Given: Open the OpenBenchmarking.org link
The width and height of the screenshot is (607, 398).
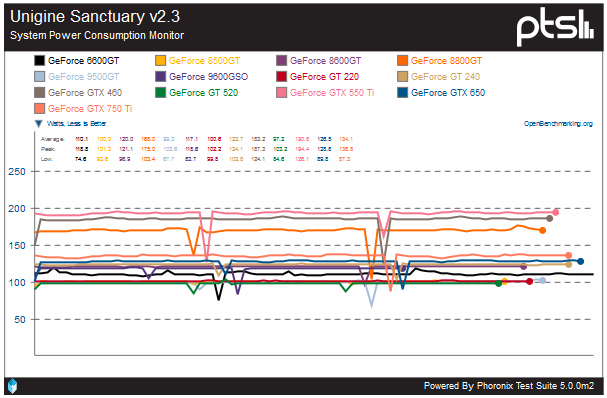Looking at the screenshot, I should [x=558, y=124].
